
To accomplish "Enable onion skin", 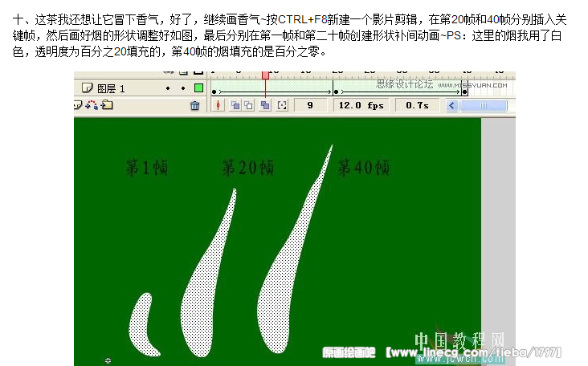I will click(235, 106).
